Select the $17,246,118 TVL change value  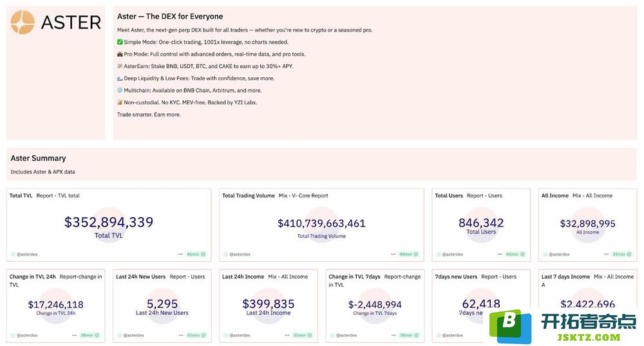(56, 305)
